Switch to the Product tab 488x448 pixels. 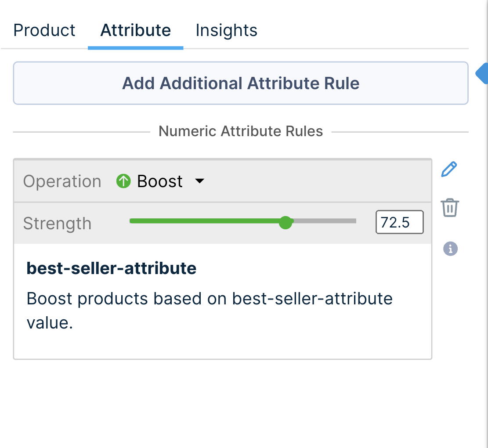[44, 30]
